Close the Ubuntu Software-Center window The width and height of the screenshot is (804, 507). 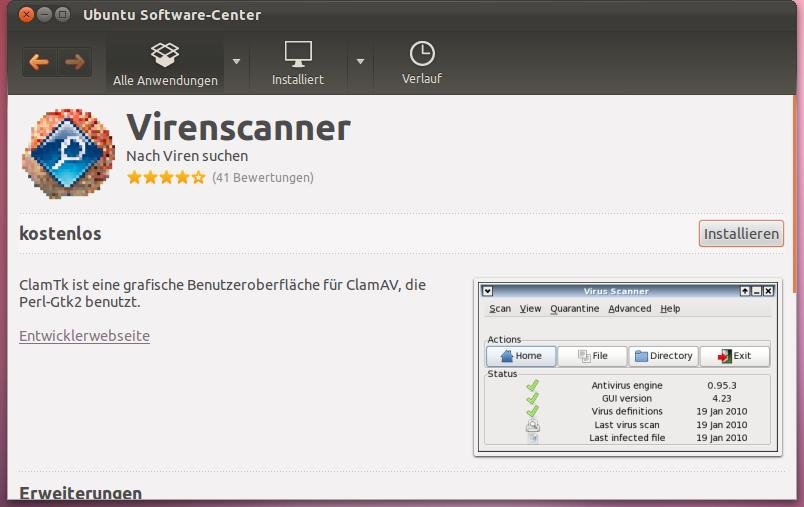coord(26,14)
